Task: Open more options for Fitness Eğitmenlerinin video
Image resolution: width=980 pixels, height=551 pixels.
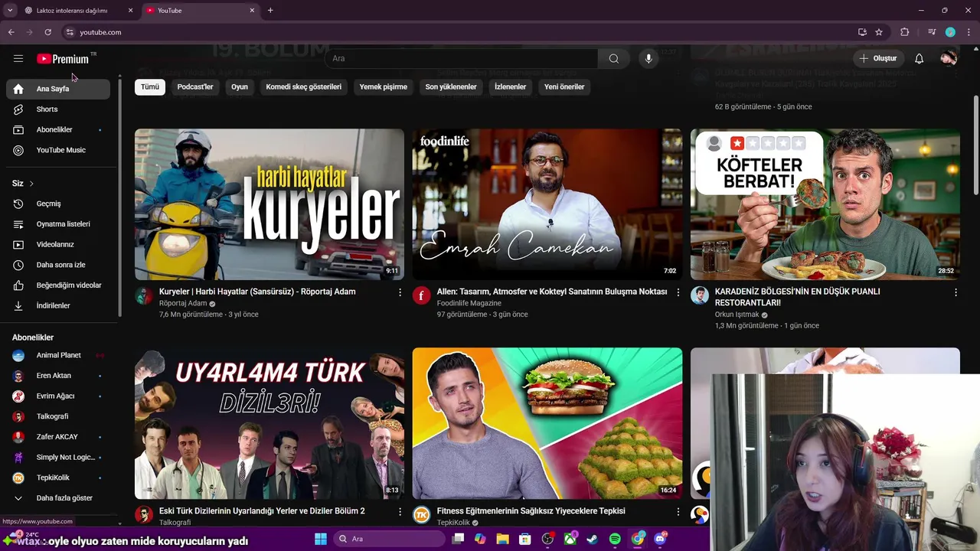Action: [678, 511]
